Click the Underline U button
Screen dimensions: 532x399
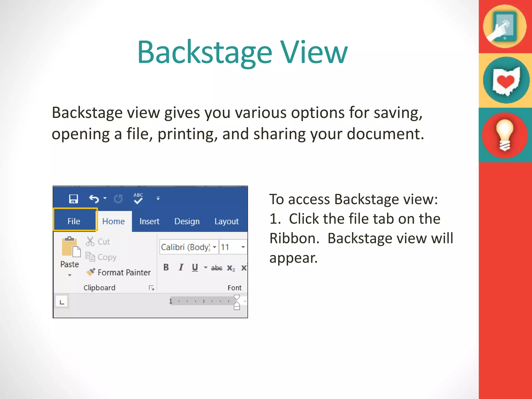tap(195, 267)
